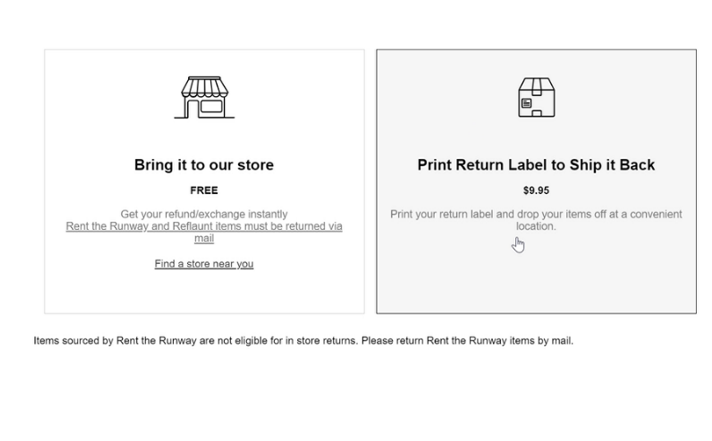712x441 pixels.
Task: Click the "Print Return Label to Ship it Back" heading
Action: coord(536,165)
